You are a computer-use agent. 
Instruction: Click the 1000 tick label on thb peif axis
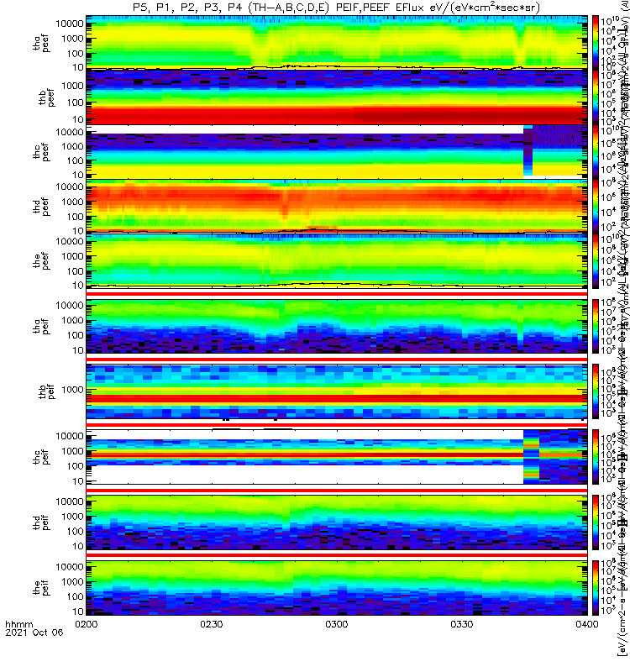pos(72,390)
